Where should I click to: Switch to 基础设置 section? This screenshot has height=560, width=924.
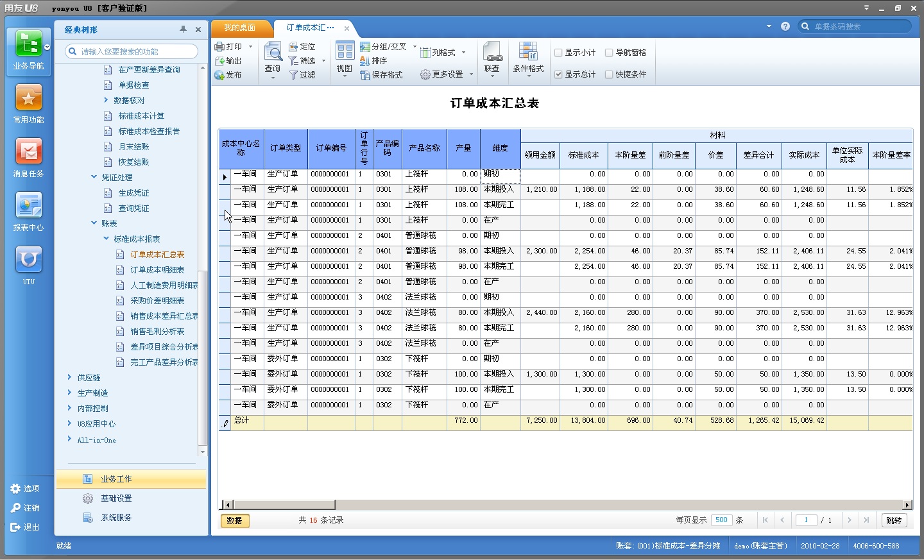pos(131,498)
